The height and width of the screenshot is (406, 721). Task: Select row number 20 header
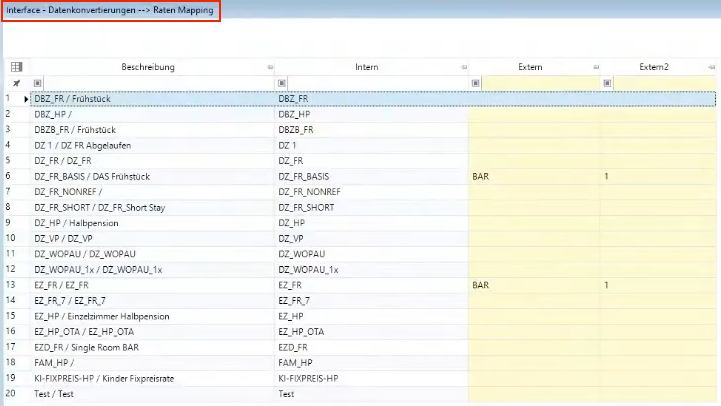pyautogui.click(x=9, y=394)
